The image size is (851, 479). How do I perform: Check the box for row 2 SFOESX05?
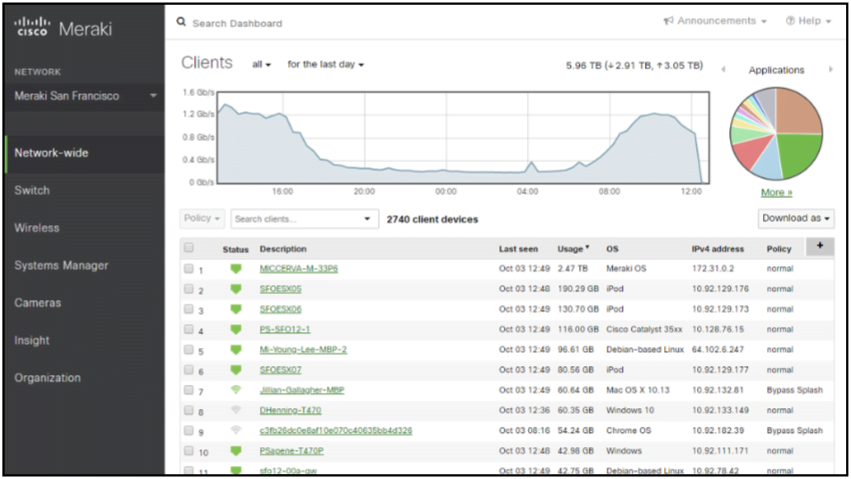tap(188, 289)
